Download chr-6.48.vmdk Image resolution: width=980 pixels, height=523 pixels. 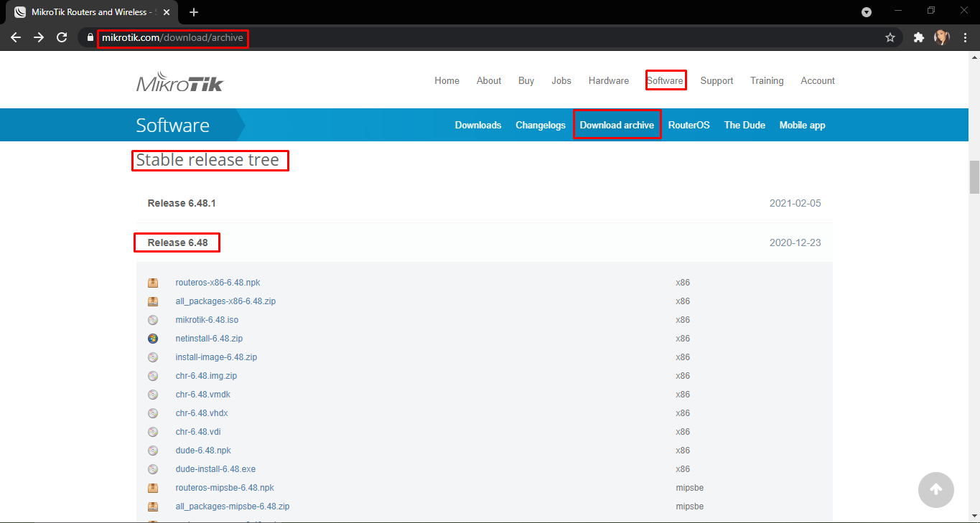(x=202, y=394)
